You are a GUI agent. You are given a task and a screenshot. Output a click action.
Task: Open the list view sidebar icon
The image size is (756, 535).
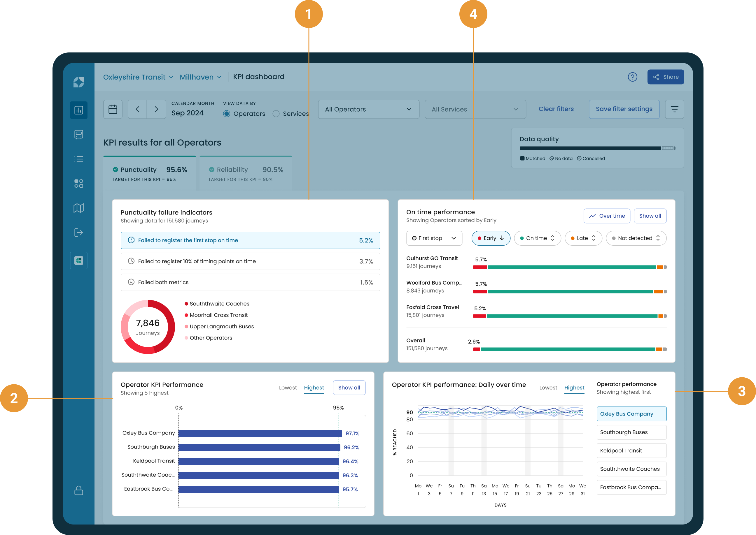click(x=78, y=159)
